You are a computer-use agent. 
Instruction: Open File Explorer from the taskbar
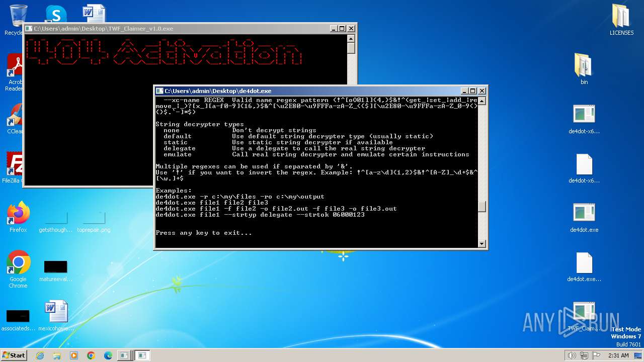click(57, 355)
